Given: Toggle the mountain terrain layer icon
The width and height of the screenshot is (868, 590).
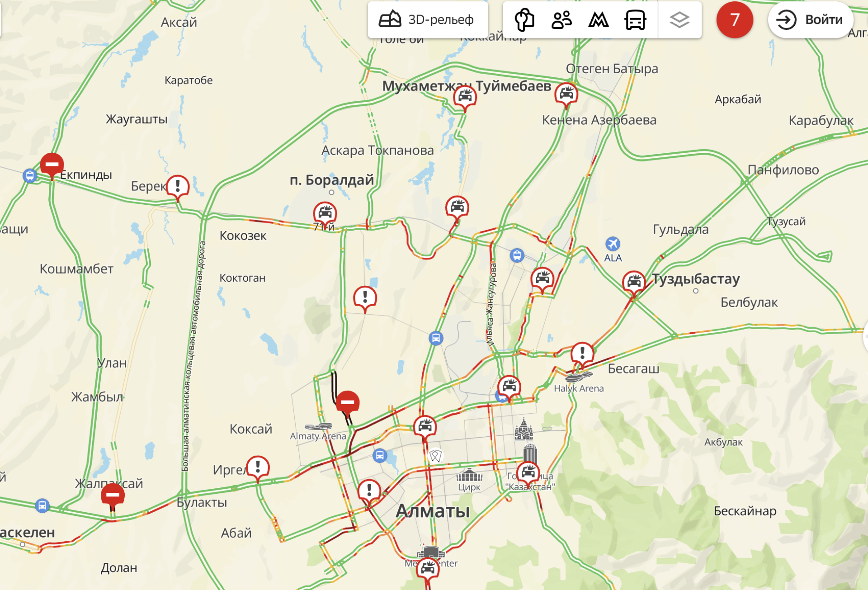Looking at the screenshot, I should [x=598, y=20].
